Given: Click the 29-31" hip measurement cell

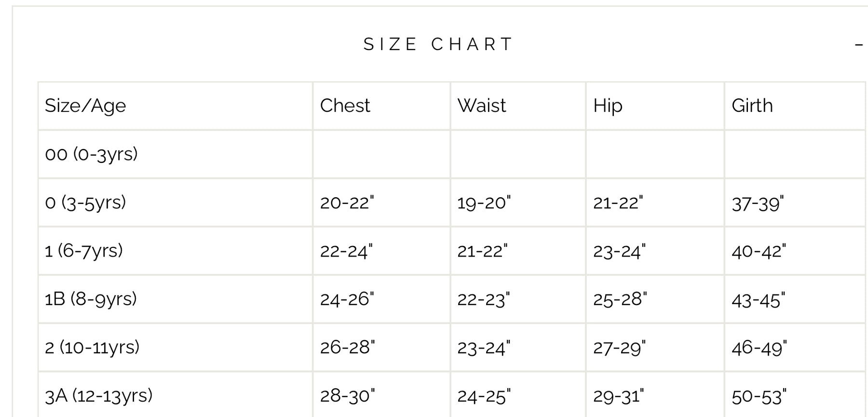Looking at the screenshot, I should [619, 396].
